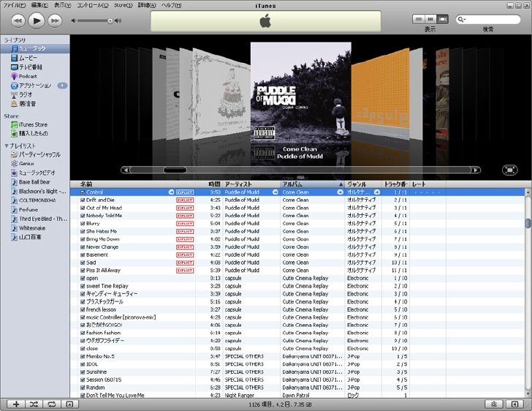Open the 表示(V) menu
This screenshot has height=411, width=532.
[63, 5]
